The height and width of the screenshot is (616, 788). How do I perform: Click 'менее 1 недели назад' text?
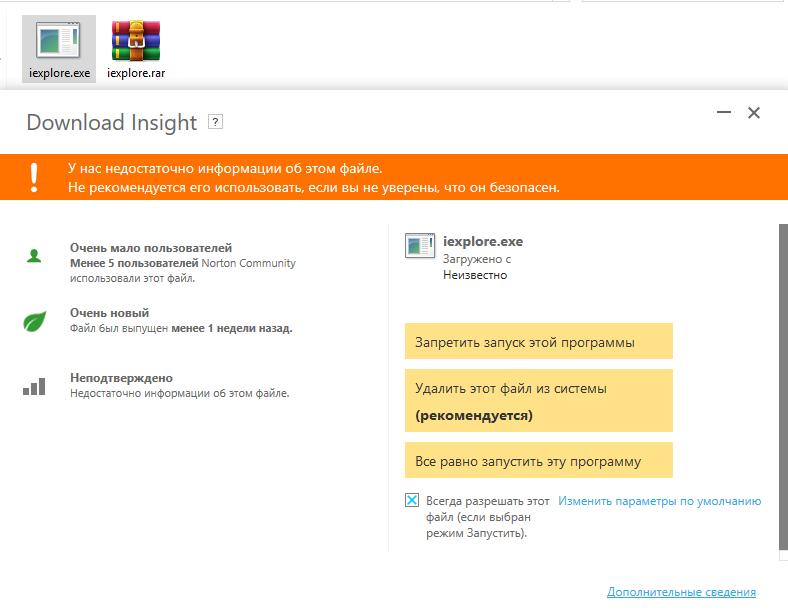click(232, 328)
